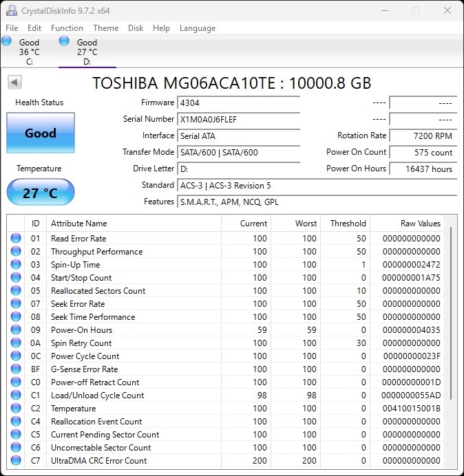
Task: Click the Standard ACS-3 field
Action: [x=317, y=185]
